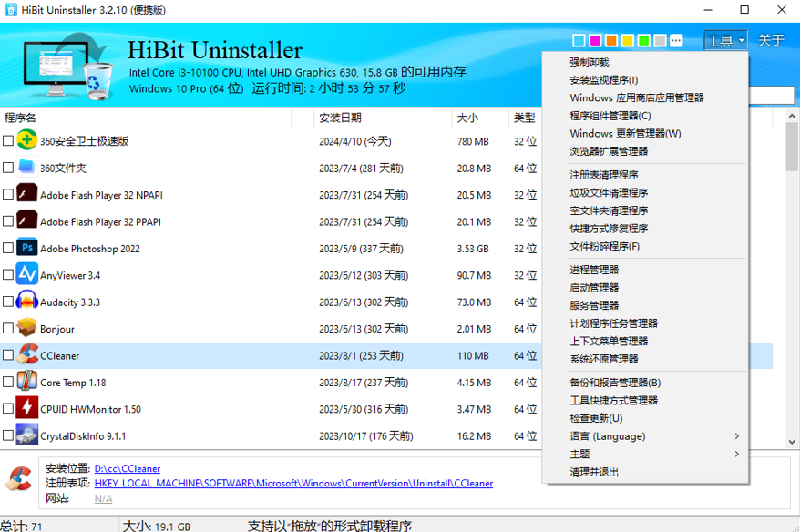The width and height of the screenshot is (800, 532).
Task: Open the D:\cc\CCleaner installation path link
Action: pyautogui.click(x=127, y=468)
